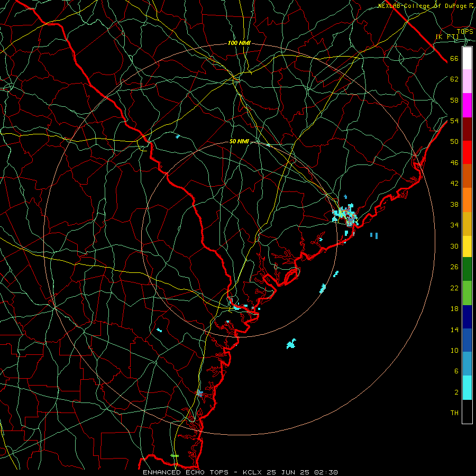Screen dimensions: 476x476
Task: Click the white swatch on the tops scale
Action: click(467, 58)
